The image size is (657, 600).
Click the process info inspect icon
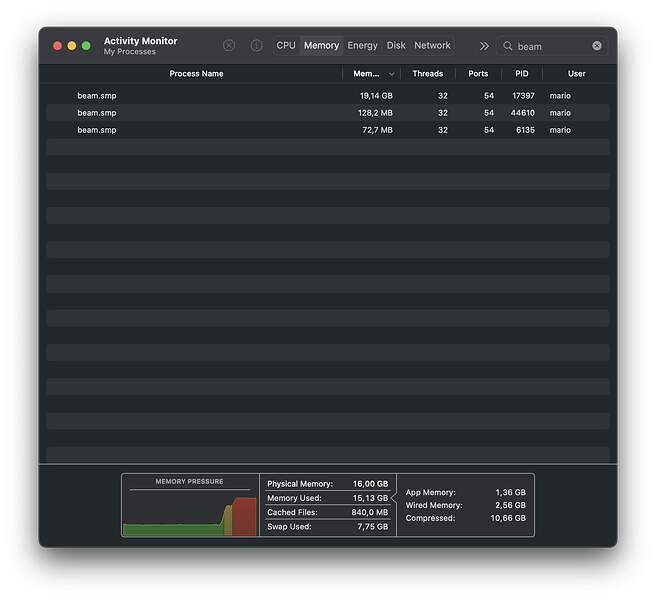click(256, 46)
